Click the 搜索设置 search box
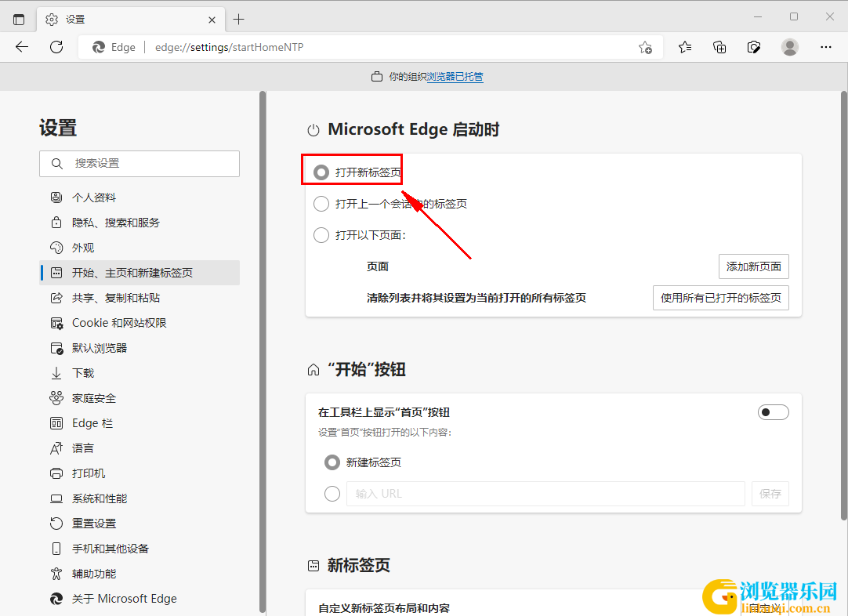The image size is (848, 616). click(x=140, y=163)
